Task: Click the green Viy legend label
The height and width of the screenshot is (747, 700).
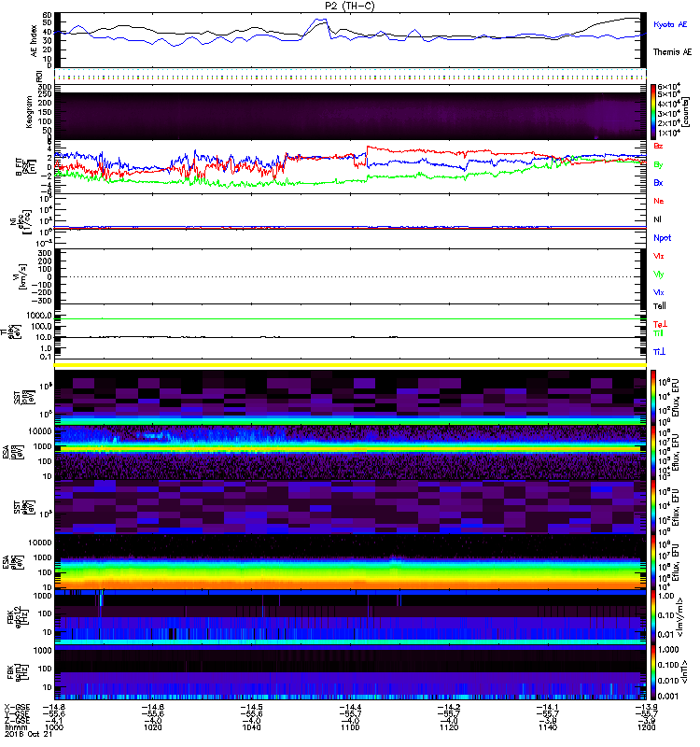Action: click(659, 275)
